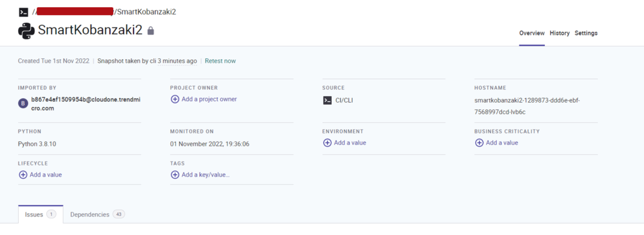Click the plus icon under Business Criticality
This screenshot has height=235, width=644.
click(x=479, y=143)
